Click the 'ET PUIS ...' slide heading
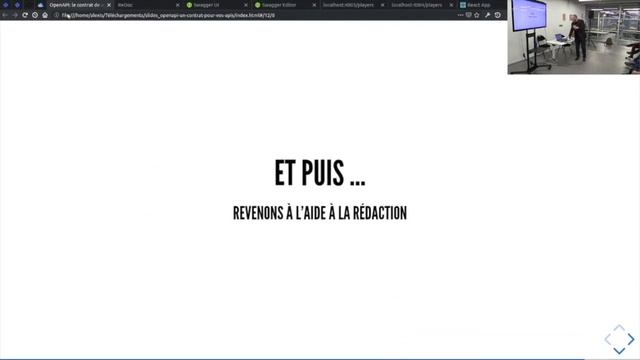The height and width of the screenshot is (360, 640). [x=320, y=173]
